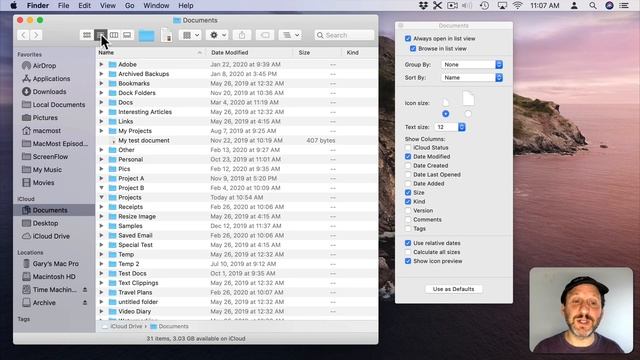Toggle Use relative dates

pyautogui.click(x=408, y=243)
